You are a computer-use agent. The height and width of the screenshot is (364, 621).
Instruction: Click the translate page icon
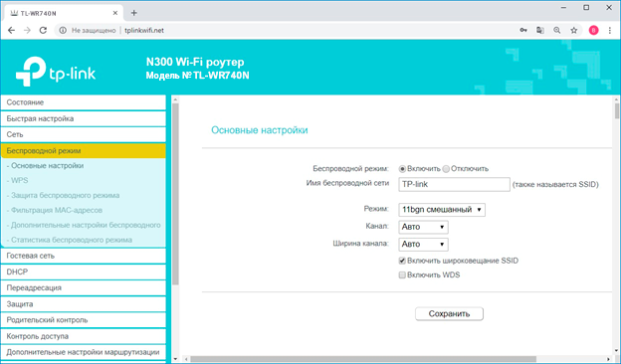tap(540, 31)
